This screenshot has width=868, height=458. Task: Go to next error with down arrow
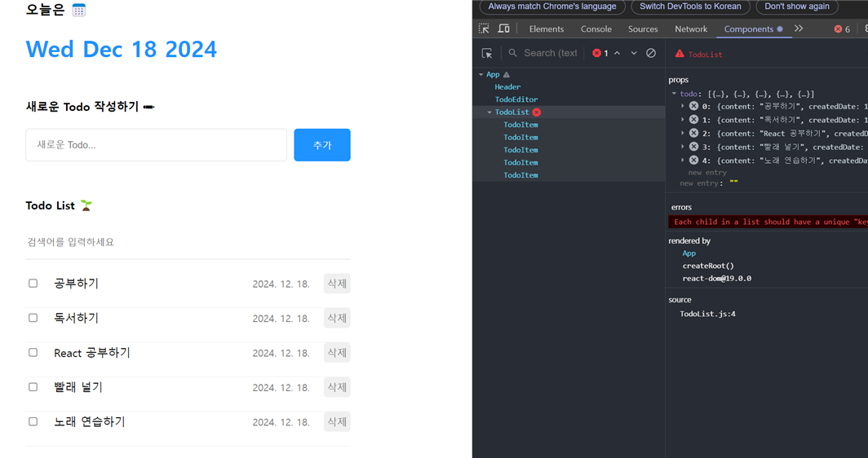point(634,53)
